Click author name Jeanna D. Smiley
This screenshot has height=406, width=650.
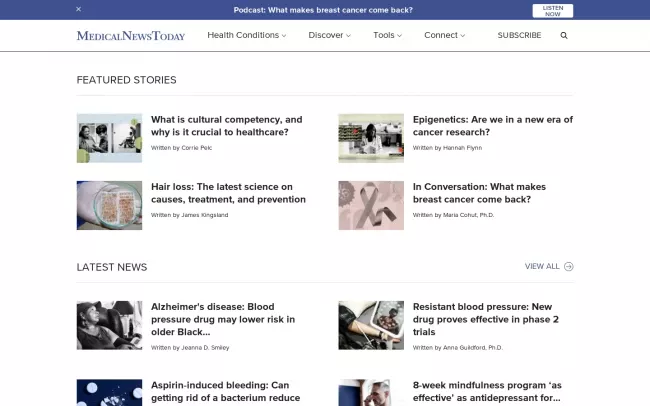(205, 348)
